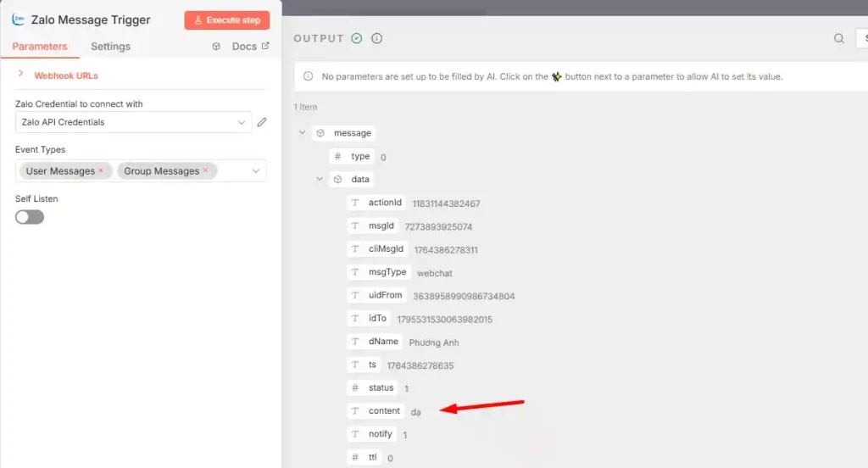The height and width of the screenshot is (468, 868).
Task: Select the msgId field pill
Action: (373, 226)
